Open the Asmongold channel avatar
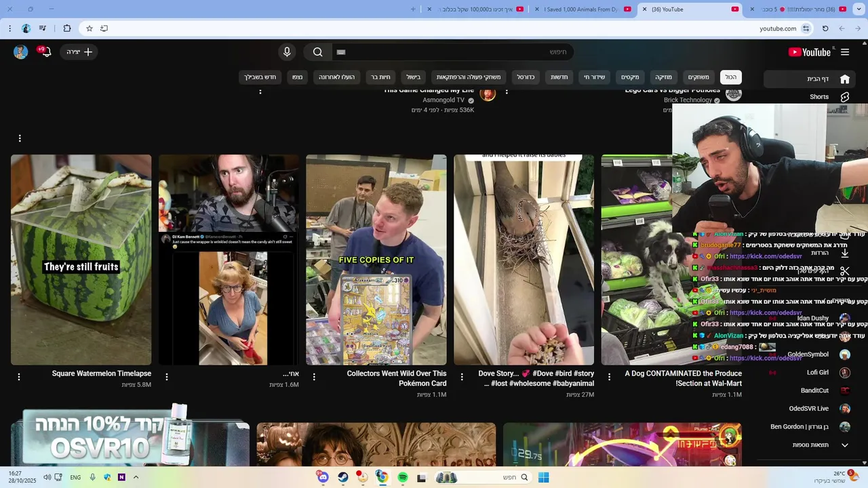 pos(488,94)
